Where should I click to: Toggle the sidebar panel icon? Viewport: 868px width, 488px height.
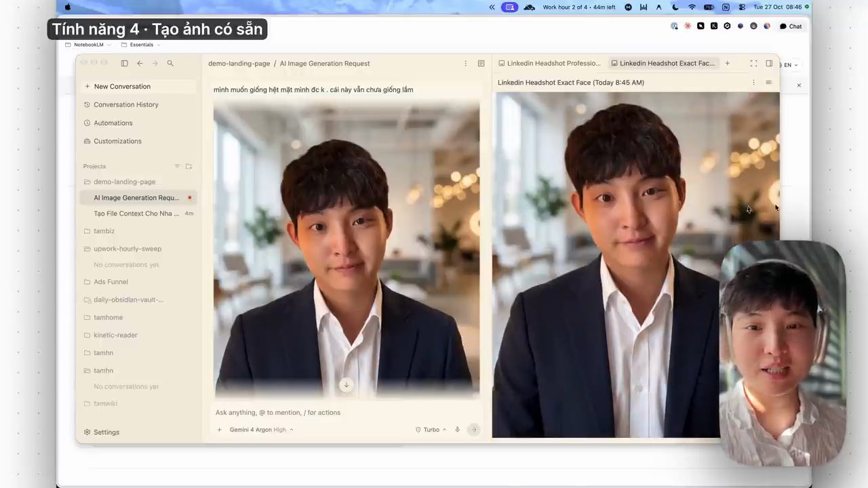point(124,63)
